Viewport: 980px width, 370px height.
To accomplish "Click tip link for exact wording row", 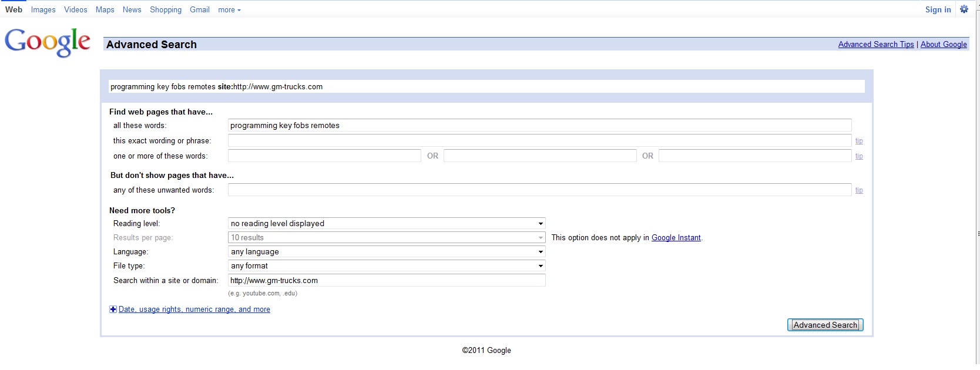I will click(859, 141).
